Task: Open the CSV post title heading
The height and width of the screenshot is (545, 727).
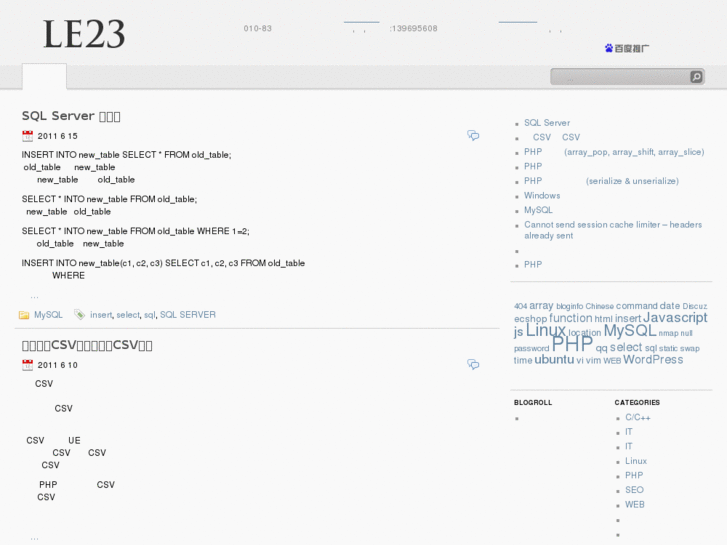Action: [x=87, y=345]
